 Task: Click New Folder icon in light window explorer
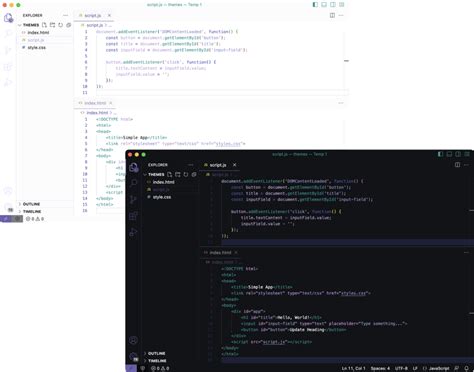(52, 25)
